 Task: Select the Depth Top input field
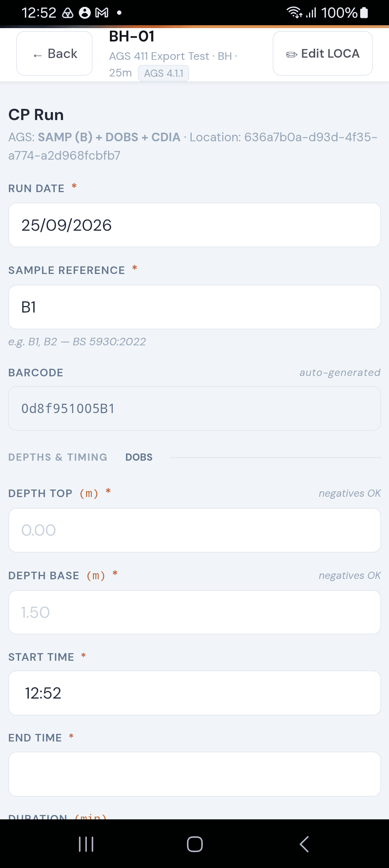pyautogui.click(x=194, y=530)
